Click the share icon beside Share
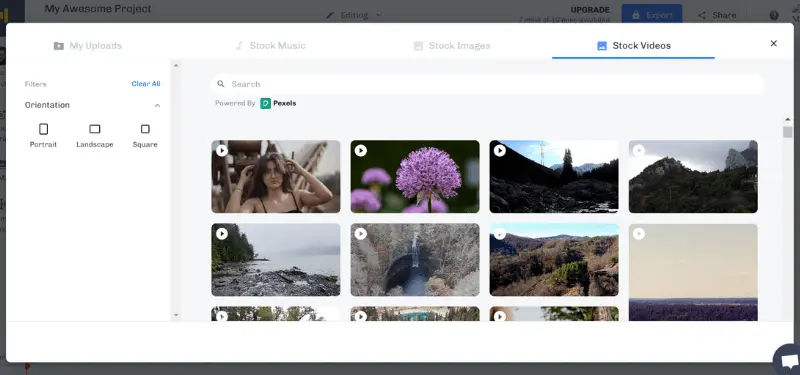Viewport: 800px width, 375px height. (x=702, y=15)
